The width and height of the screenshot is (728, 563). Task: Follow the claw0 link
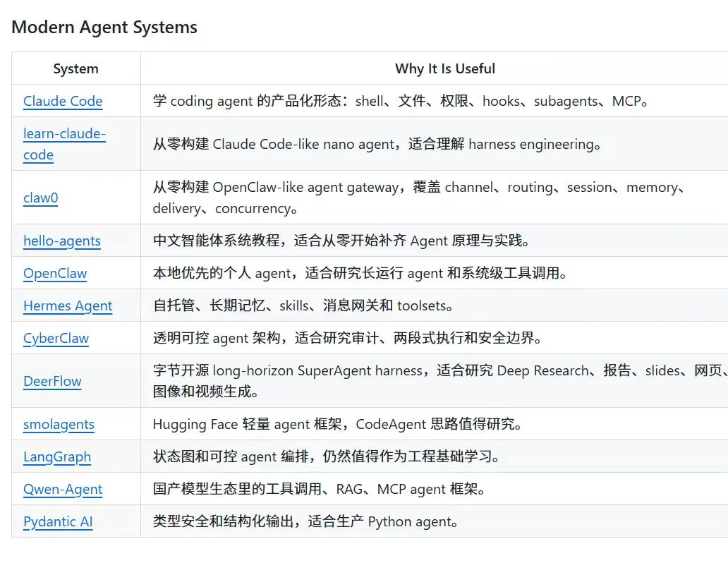point(40,198)
